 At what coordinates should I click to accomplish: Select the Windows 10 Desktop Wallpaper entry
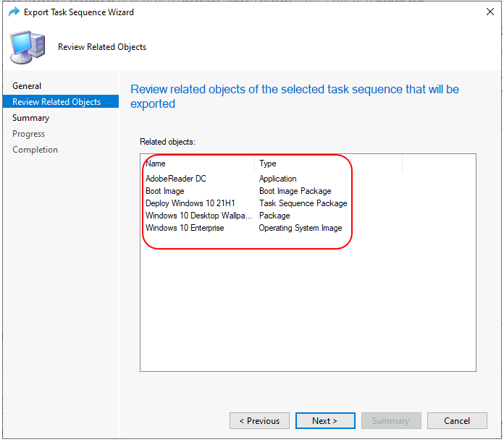198,216
